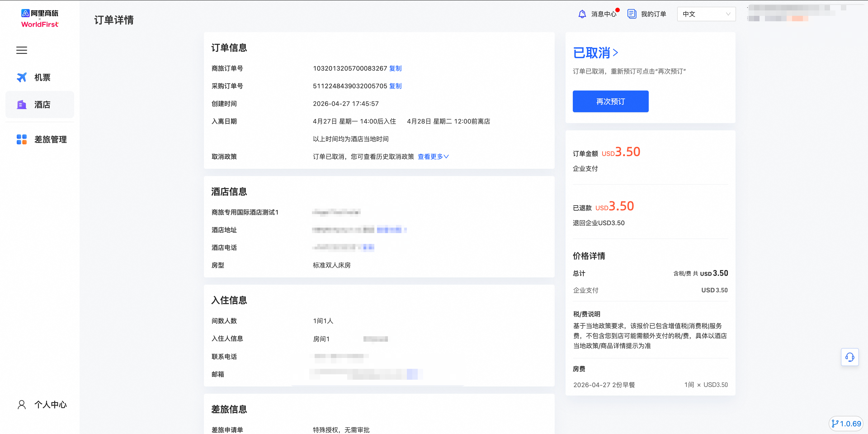Click the version 1.0.69 branch badge
868x434 pixels.
(846, 424)
